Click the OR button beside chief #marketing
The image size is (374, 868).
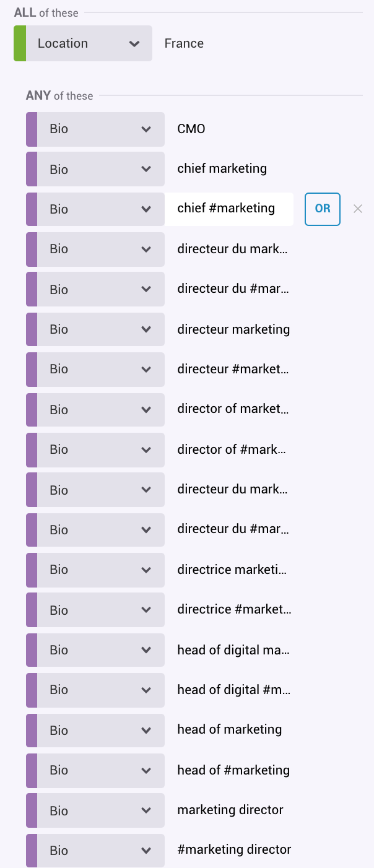(x=322, y=209)
